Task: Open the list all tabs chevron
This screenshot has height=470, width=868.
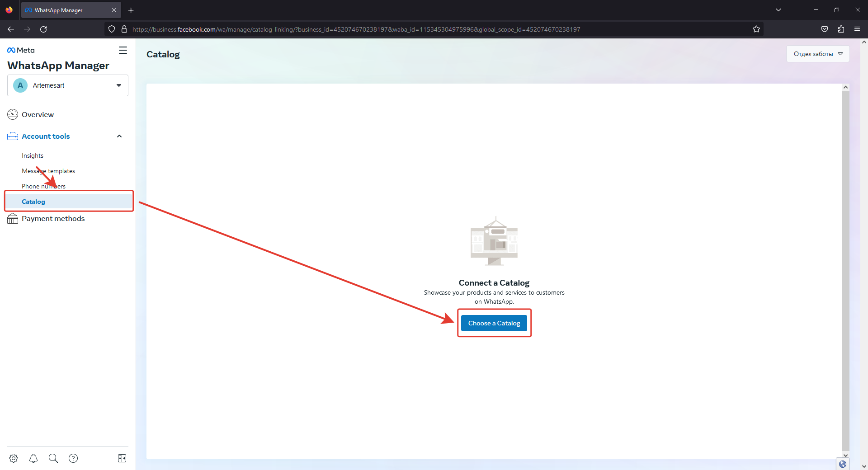Action: [778, 10]
